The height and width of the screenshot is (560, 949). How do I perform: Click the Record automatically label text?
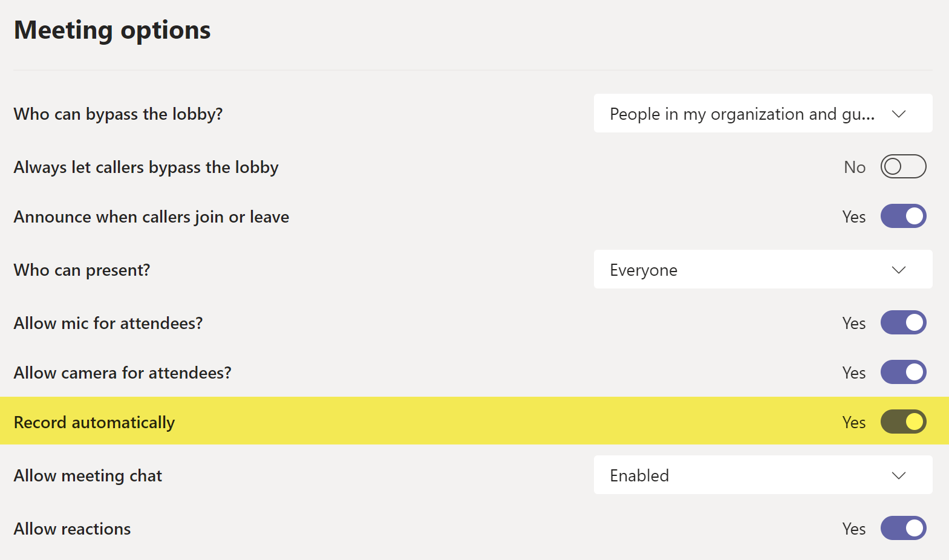[x=94, y=422]
